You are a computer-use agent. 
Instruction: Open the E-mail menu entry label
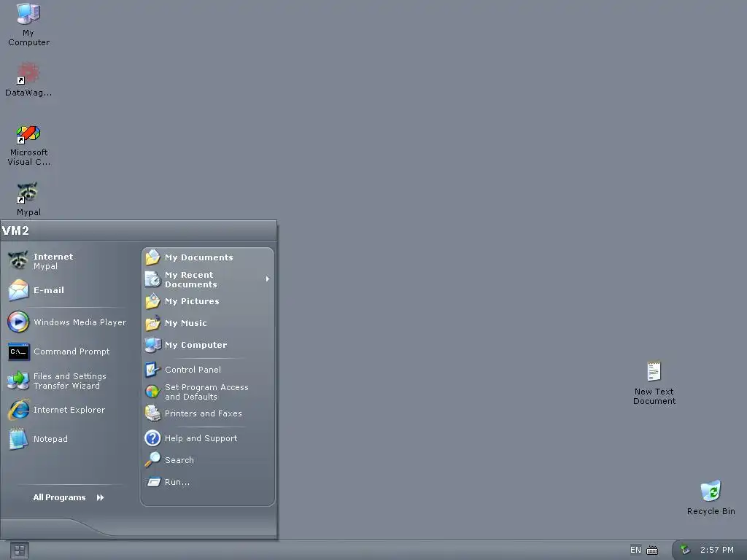point(49,290)
